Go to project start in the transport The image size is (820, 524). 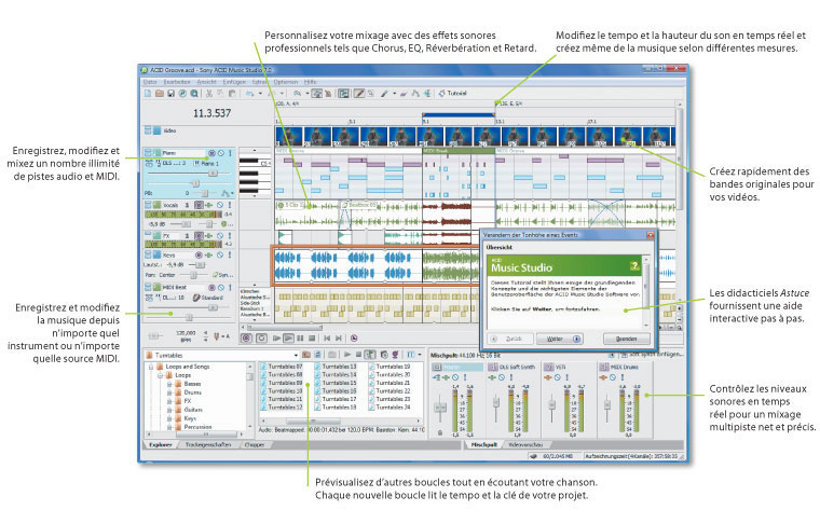(327, 338)
